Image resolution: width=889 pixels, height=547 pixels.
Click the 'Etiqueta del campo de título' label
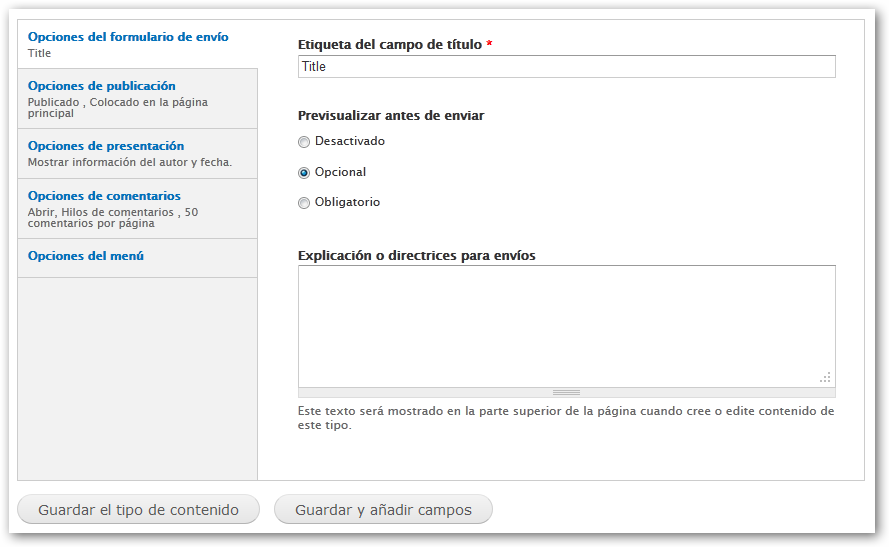[390, 45]
